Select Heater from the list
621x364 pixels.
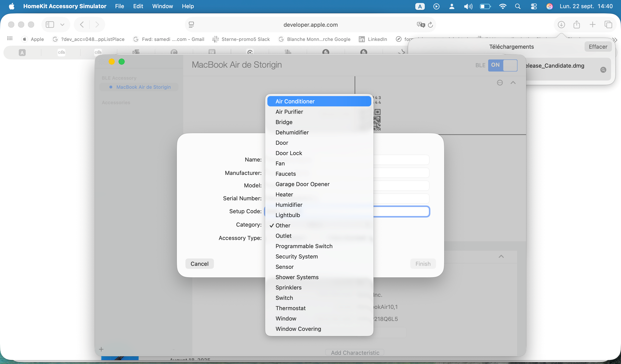tap(319, 194)
